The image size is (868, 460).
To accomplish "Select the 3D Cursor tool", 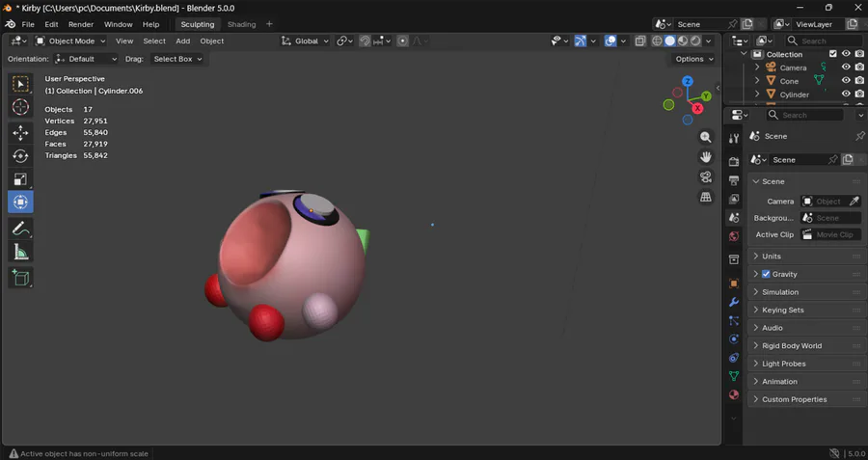I will (20, 107).
